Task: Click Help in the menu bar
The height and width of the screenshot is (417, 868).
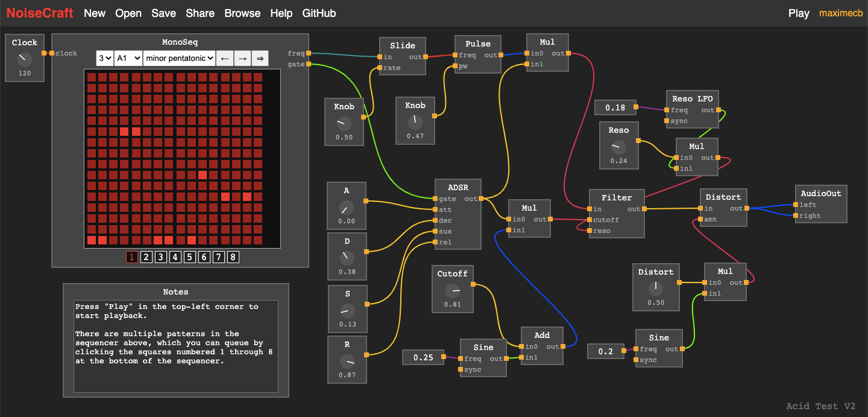Action: coord(281,13)
